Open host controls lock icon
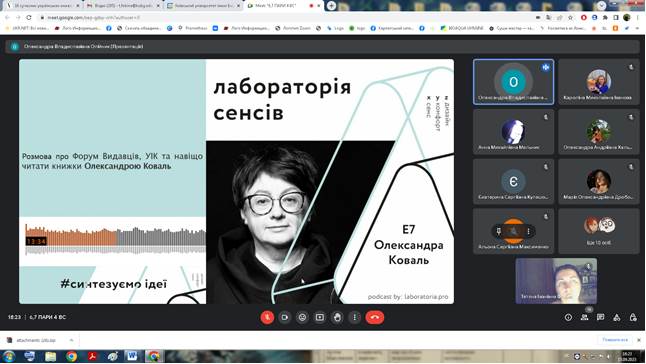 pyautogui.click(x=633, y=317)
